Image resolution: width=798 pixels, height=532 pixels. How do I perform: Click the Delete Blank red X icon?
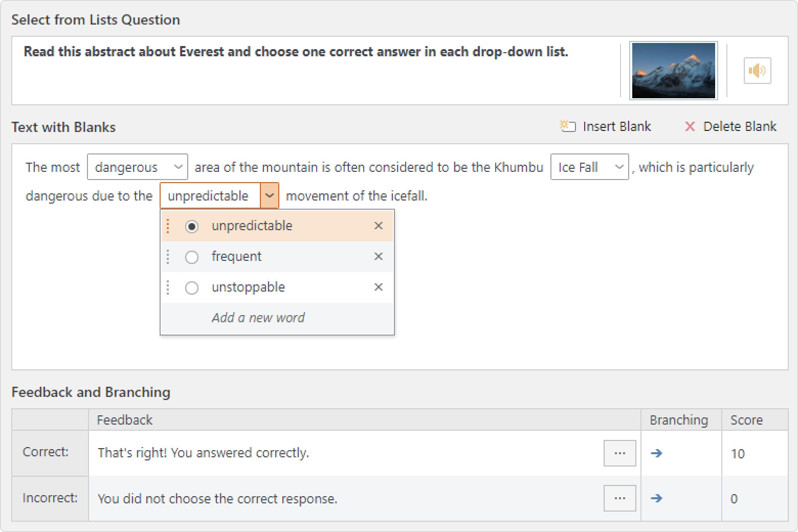tap(690, 126)
